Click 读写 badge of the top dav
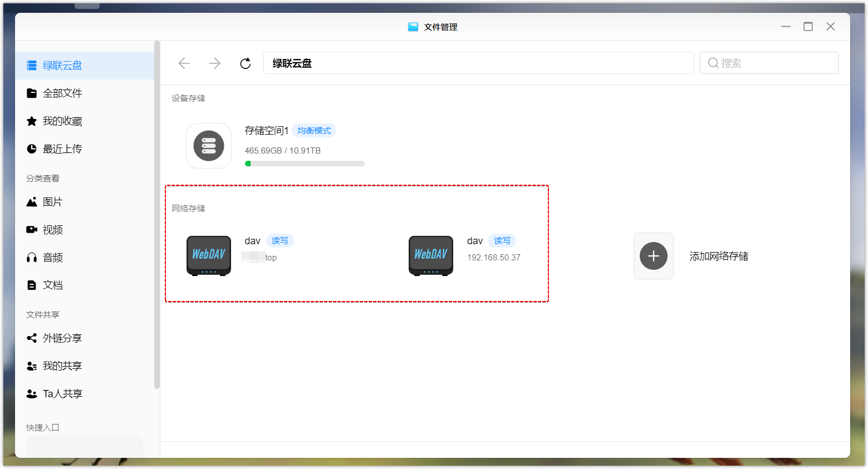868x469 pixels. (280, 241)
